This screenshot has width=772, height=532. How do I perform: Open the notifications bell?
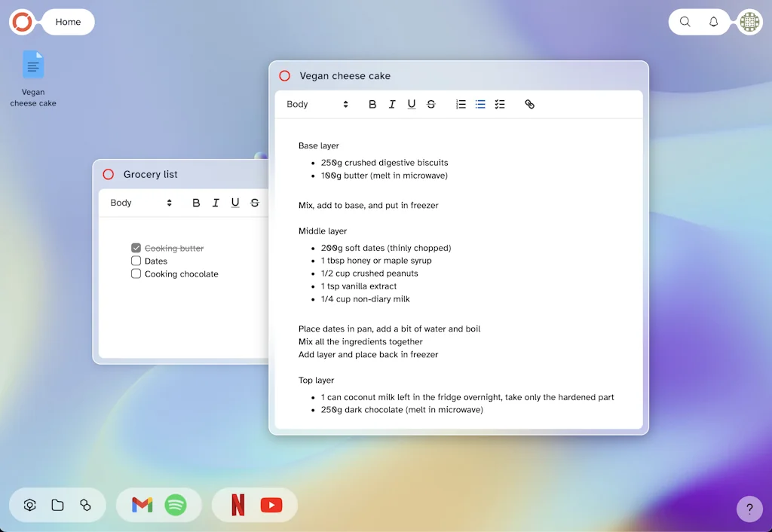(x=713, y=22)
